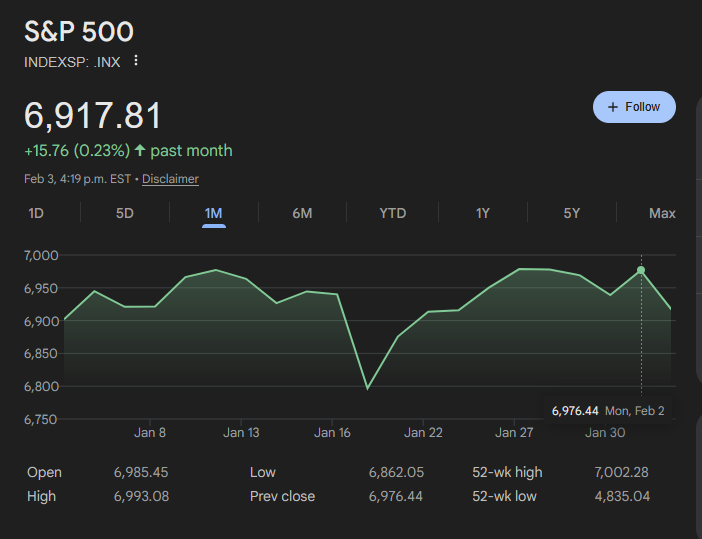
Task: Click the Jan 8 axis label
Action: pyautogui.click(x=150, y=433)
